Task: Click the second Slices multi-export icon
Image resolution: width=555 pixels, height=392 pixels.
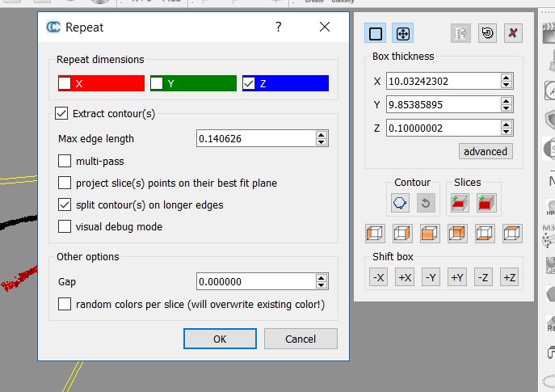Action: tap(486, 204)
